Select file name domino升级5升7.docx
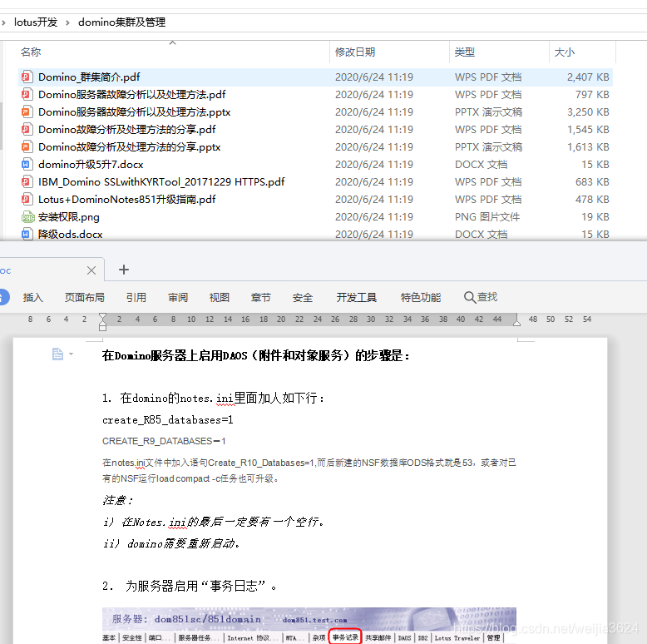Image resolution: width=647 pixels, height=644 pixels. tap(91, 164)
